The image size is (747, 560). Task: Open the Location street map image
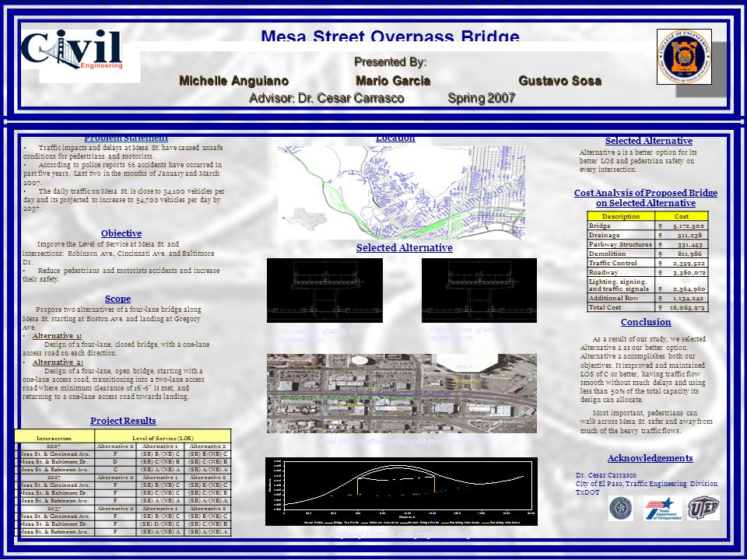point(402,192)
